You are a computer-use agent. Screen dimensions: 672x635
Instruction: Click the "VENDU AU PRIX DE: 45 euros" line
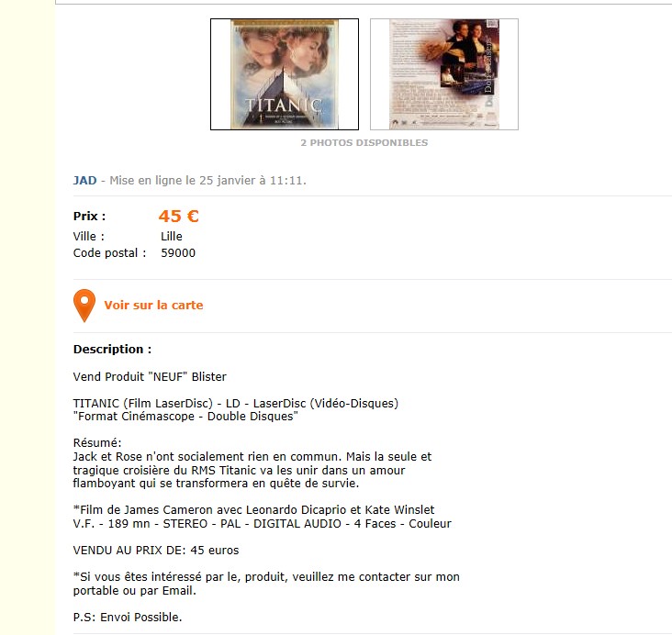156,551
